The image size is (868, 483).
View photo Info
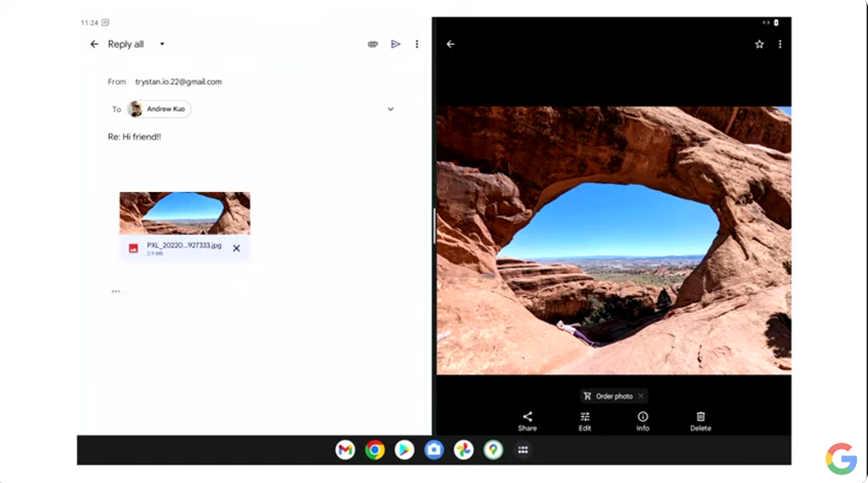click(x=643, y=420)
